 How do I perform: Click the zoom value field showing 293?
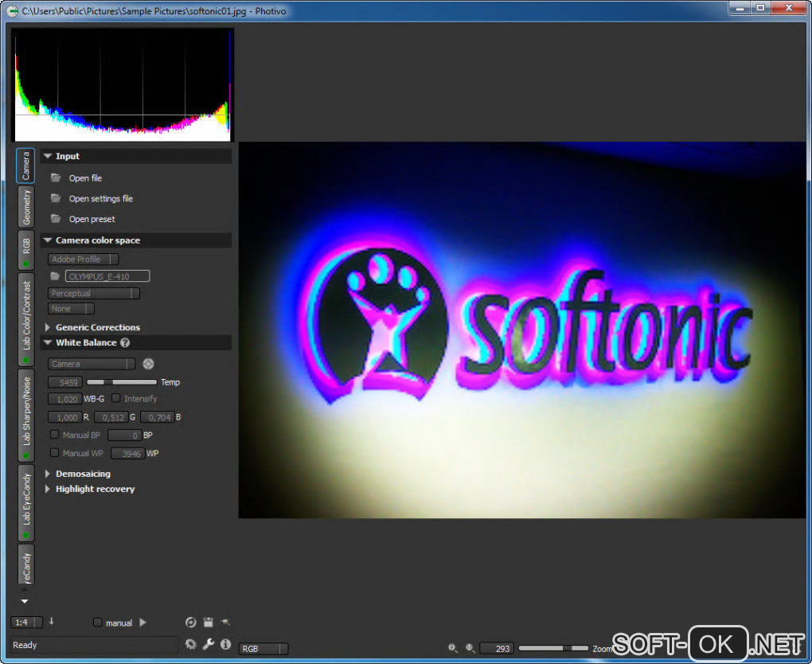pos(497,648)
